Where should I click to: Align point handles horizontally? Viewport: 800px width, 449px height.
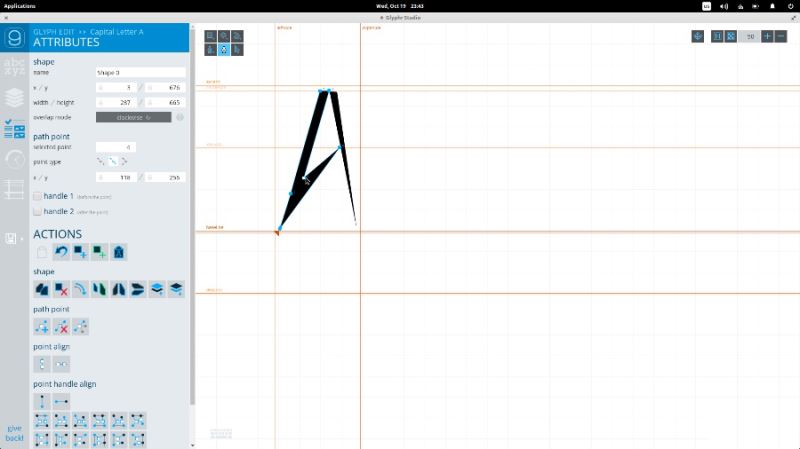pos(61,402)
